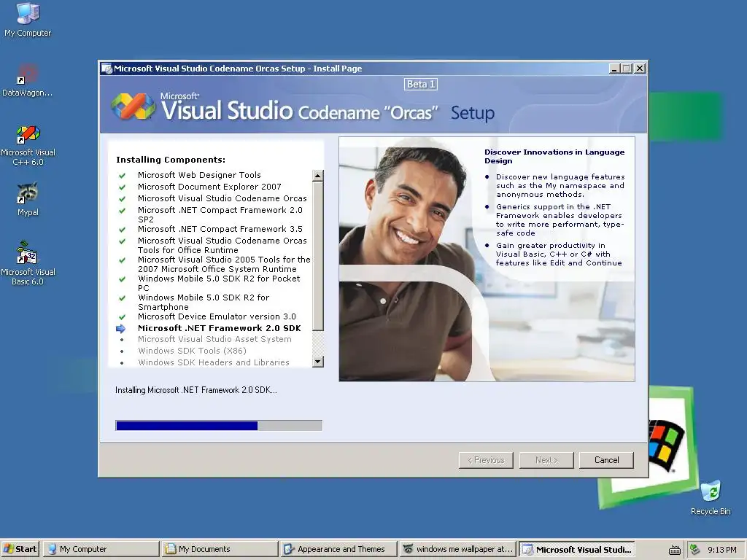Click 'Windows Mobile 5.0 SDK R2 for Pocket PC'
Image resolution: width=747 pixels, height=560 pixels.
(x=219, y=284)
